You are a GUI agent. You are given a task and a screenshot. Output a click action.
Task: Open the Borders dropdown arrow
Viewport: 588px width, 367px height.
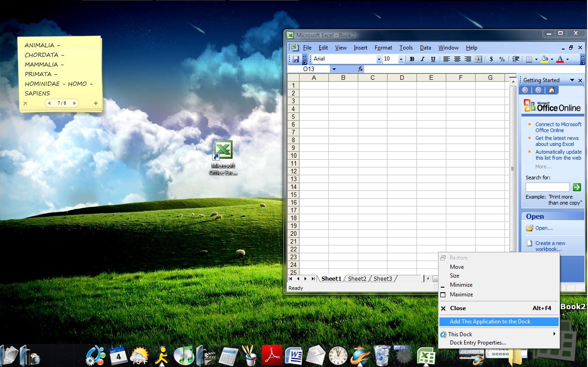(x=536, y=59)
